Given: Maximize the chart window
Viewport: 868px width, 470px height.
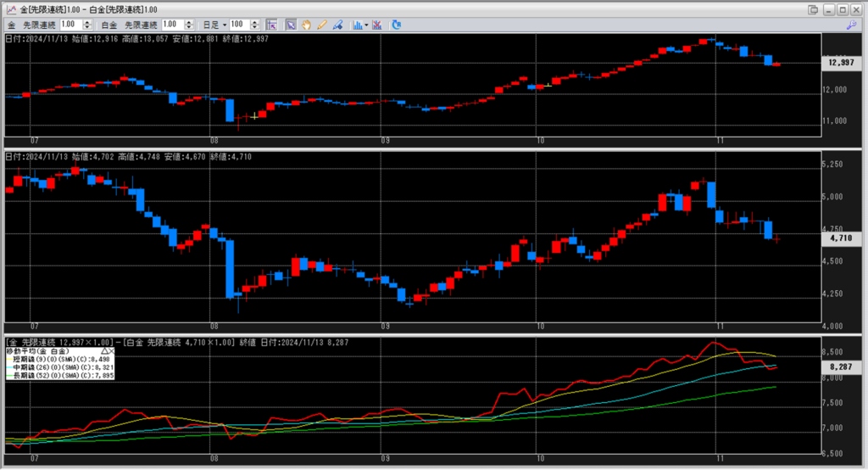Looking at the screenshot, I should 843,9.
